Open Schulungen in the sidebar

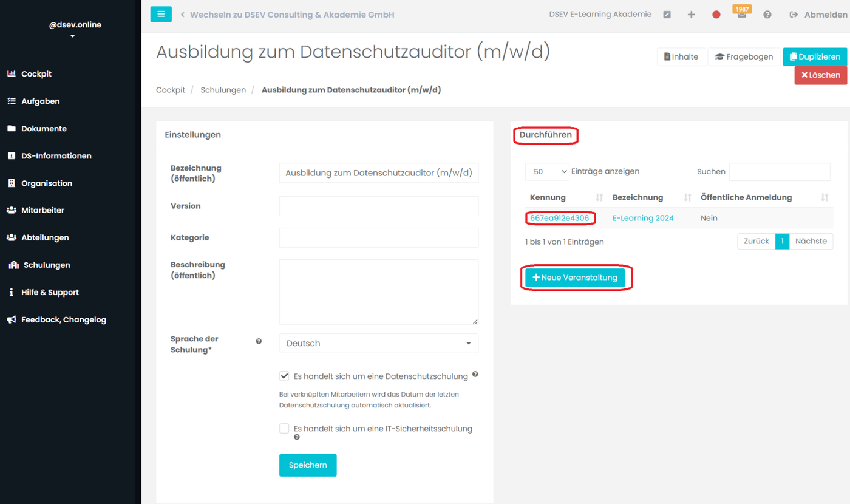[46, 265]
